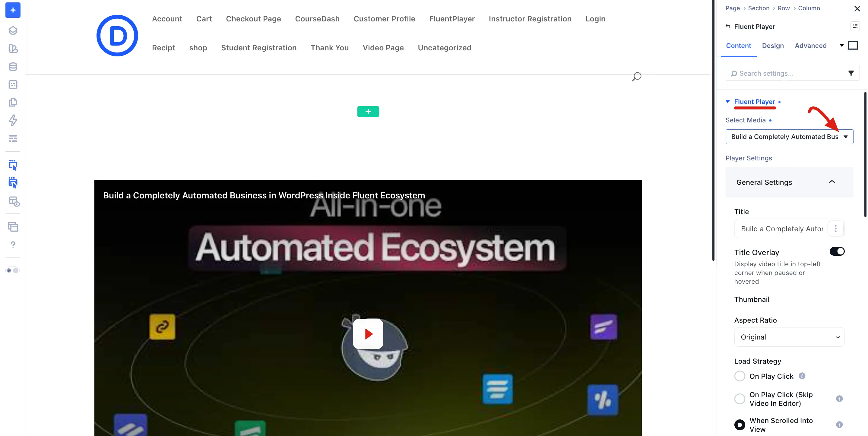Click the green add row plus button
This screenshot has width=868, height=436.
click(368, 112)
